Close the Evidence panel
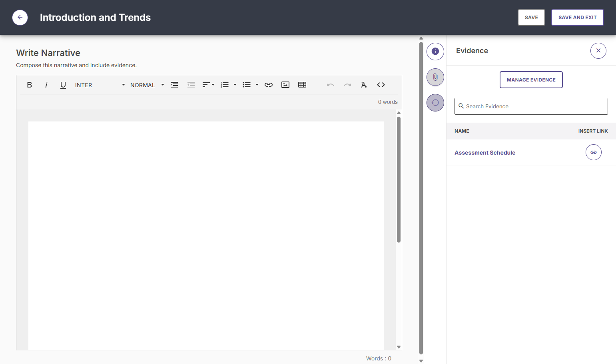The height and width of the screenshot is (364, 616). point(598,51)
